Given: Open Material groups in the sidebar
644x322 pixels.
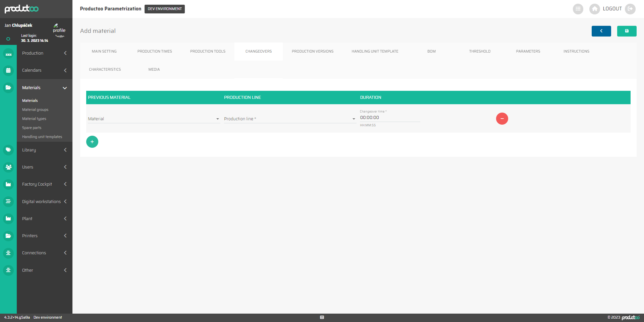Looking at the screenshot, I should pos(35,110).
